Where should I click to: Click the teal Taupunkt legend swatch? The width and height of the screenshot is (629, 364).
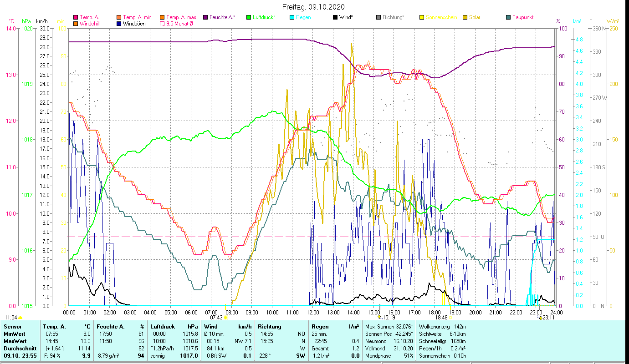coord(508,17)
